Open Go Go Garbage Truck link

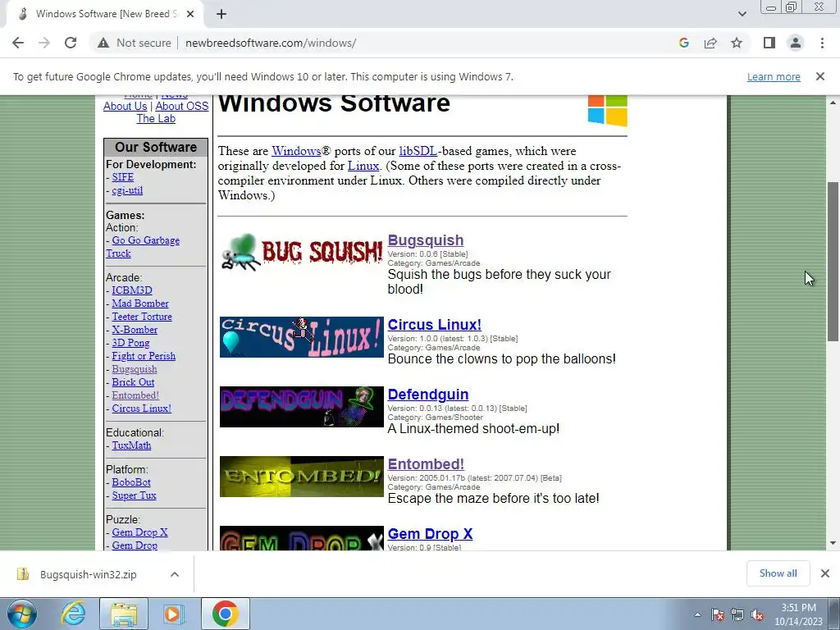click(146, 240)
